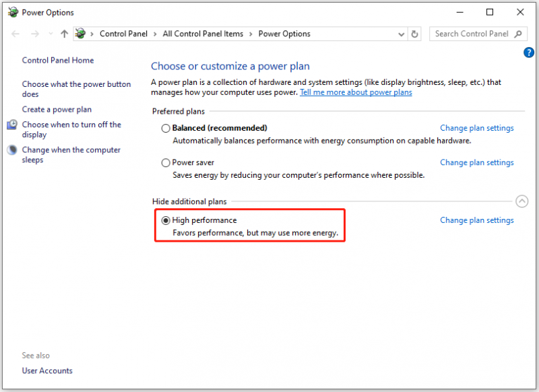The width and height of the screenshot is (539, 392).
Task: Open Choose what the power button does
Action: 76,89
